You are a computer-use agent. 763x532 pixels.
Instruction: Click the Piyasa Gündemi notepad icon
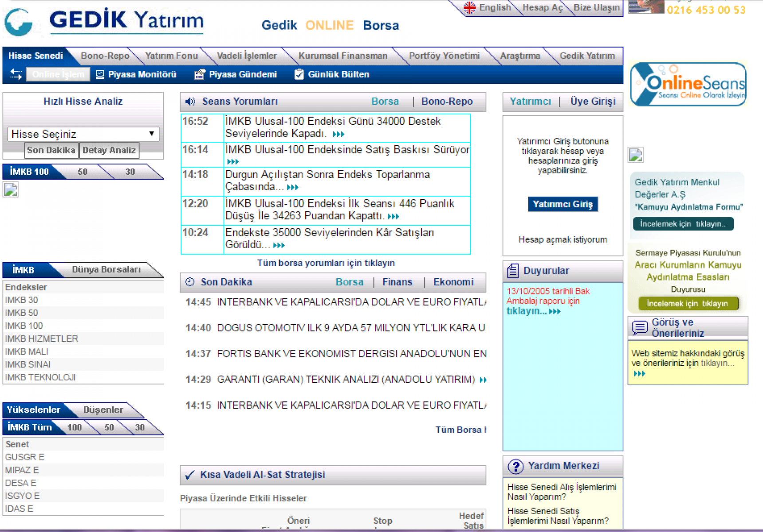pos(200,74)
